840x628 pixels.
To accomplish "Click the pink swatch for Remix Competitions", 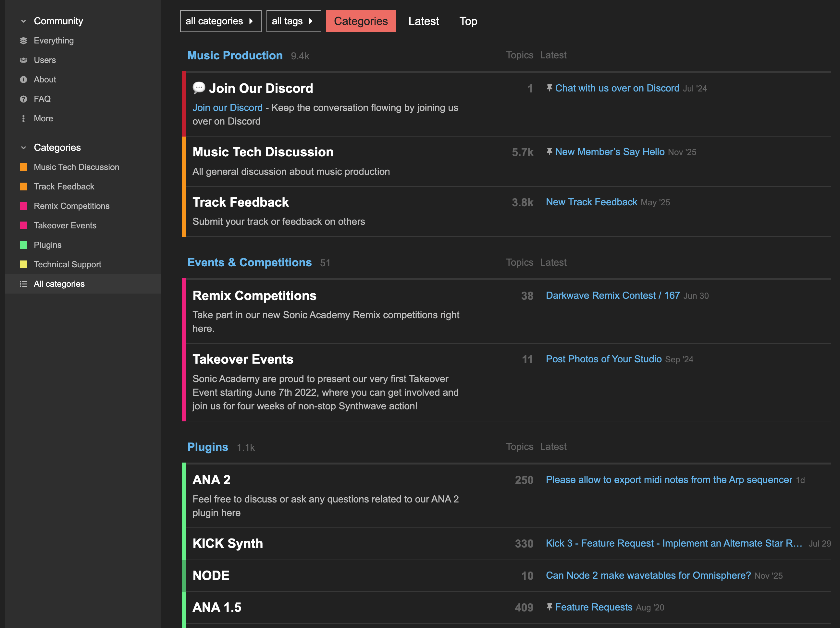I will click(x=24, y=206).
